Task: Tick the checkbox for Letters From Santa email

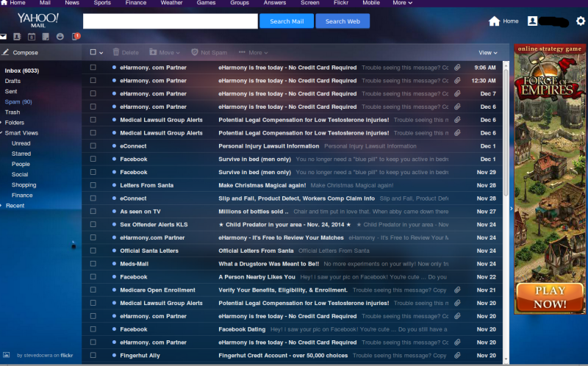Action: 93,185
